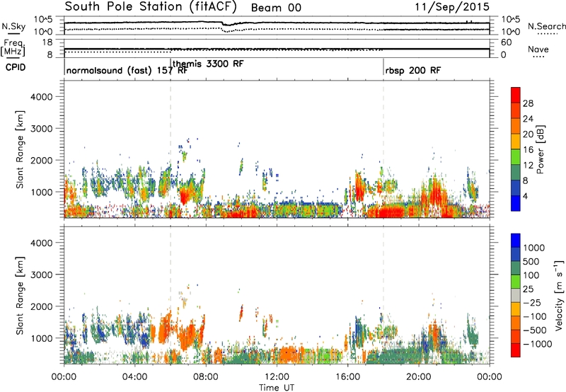Click the '08:00' time tick label

(206, 377)
